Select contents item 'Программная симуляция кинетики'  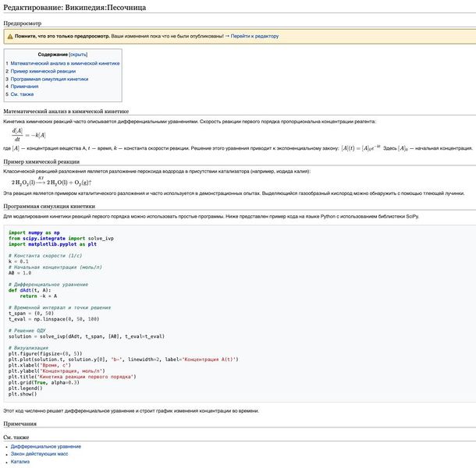coord(49,79)
